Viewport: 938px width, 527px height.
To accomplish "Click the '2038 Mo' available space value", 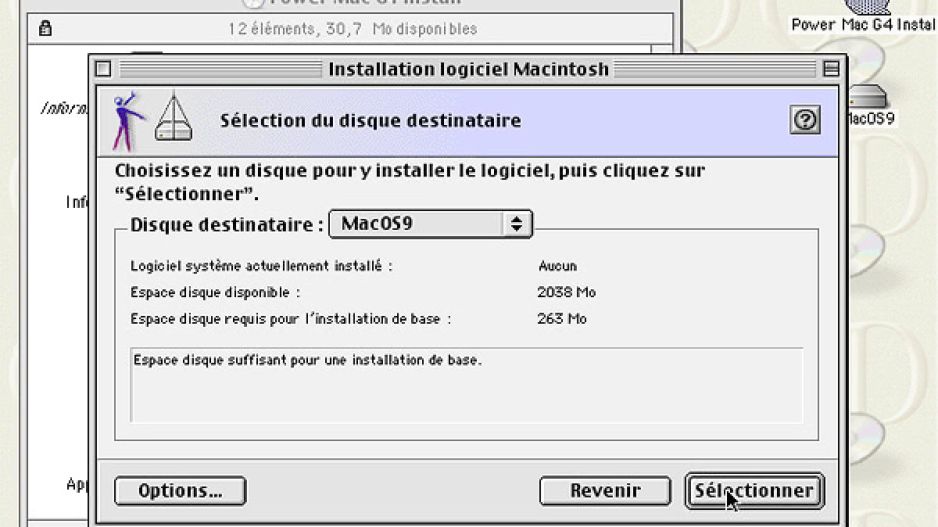I will point(566,293).
